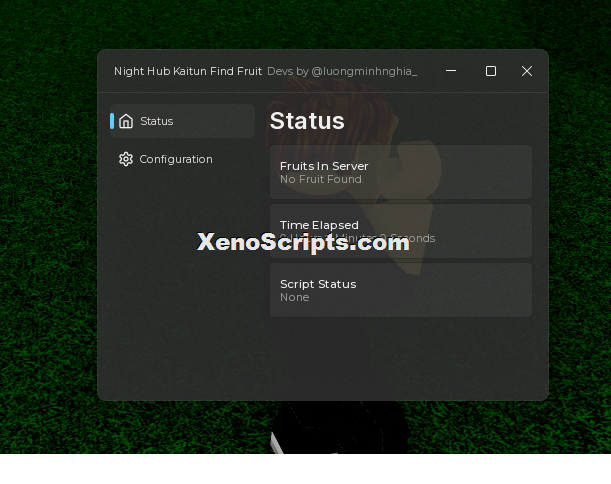Click the home icon beside Status
Viewport: 611px width, 484px height.
click(126, 121)
